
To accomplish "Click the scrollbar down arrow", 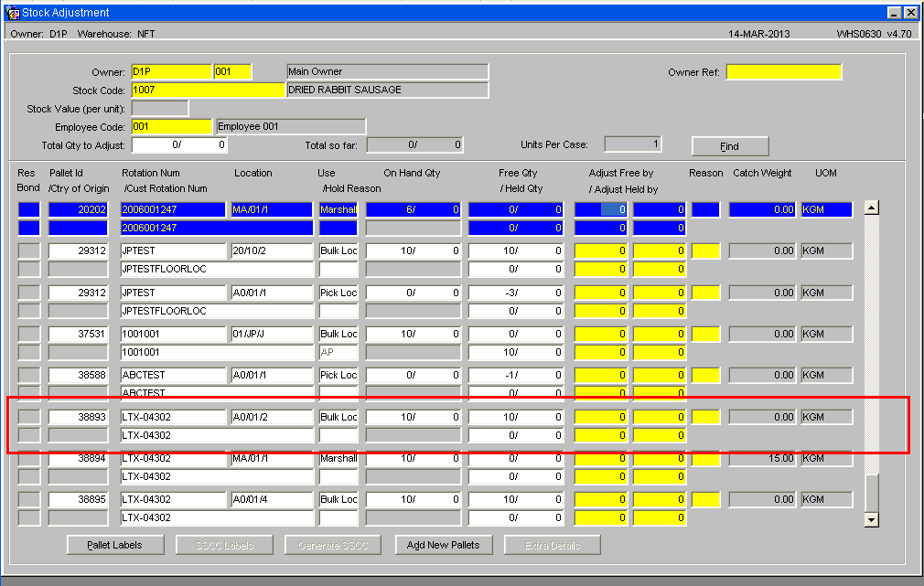I will pos(872,519).
